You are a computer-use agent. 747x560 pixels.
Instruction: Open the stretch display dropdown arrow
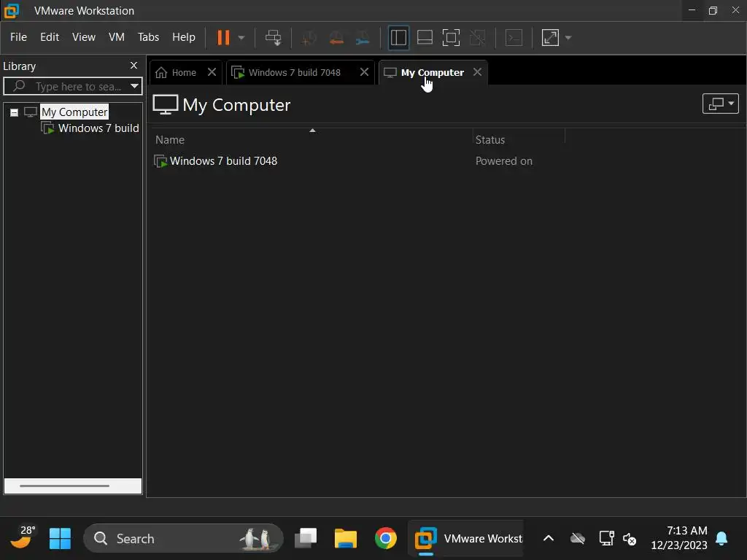(x=568, y=38)
